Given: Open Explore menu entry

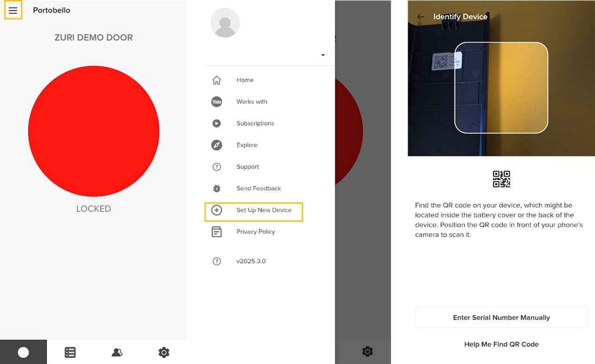Looking at the screenshot, I should (247, 145).
